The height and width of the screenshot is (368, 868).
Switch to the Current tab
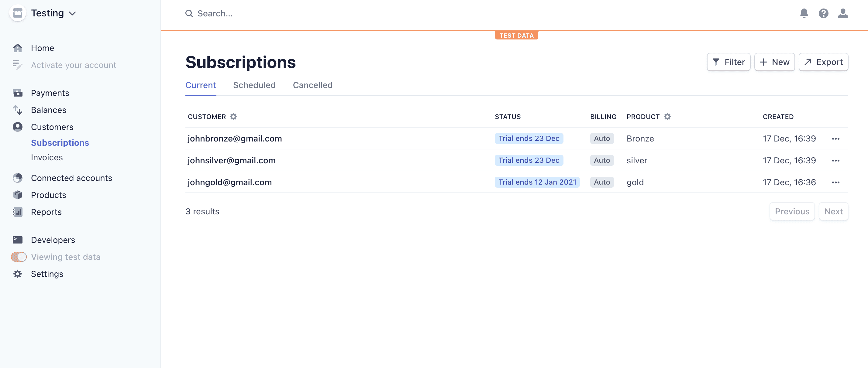point(201,85)
